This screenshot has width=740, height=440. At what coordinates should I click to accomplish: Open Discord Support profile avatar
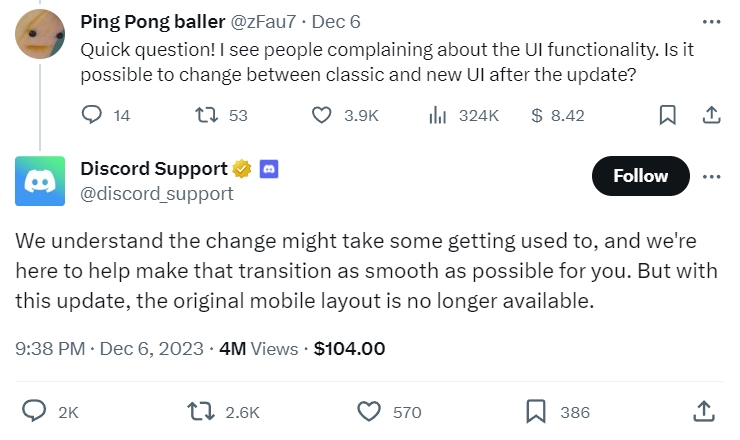click(41, 181)
